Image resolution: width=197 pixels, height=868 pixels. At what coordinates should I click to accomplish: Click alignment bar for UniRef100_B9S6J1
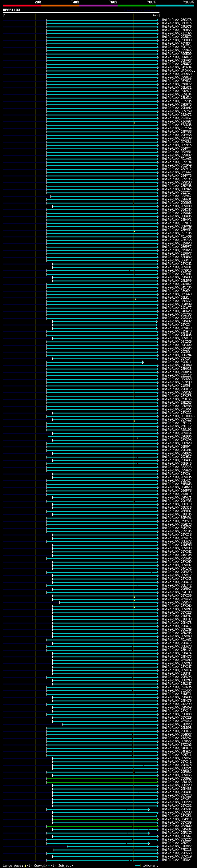95,362
